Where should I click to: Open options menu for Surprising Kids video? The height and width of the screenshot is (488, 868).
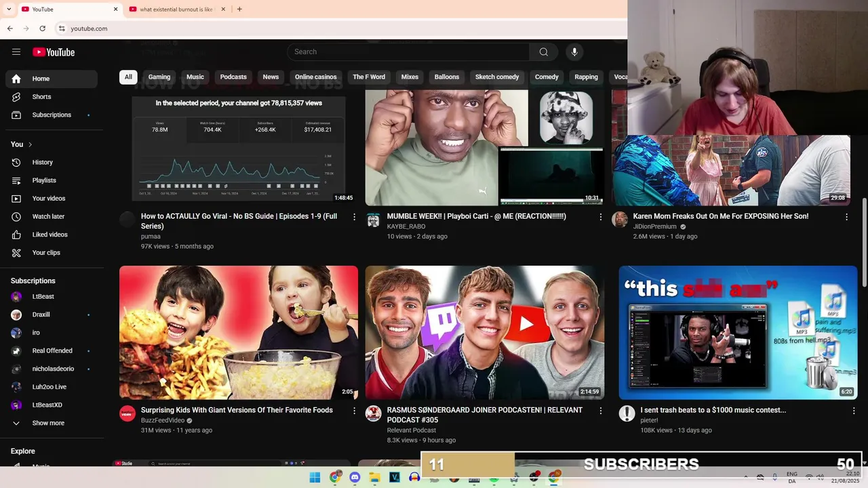tap(354, 411)
